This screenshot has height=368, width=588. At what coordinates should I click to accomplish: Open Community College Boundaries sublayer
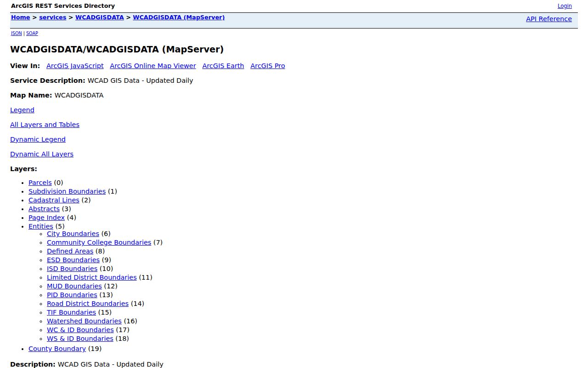(99, 242)
